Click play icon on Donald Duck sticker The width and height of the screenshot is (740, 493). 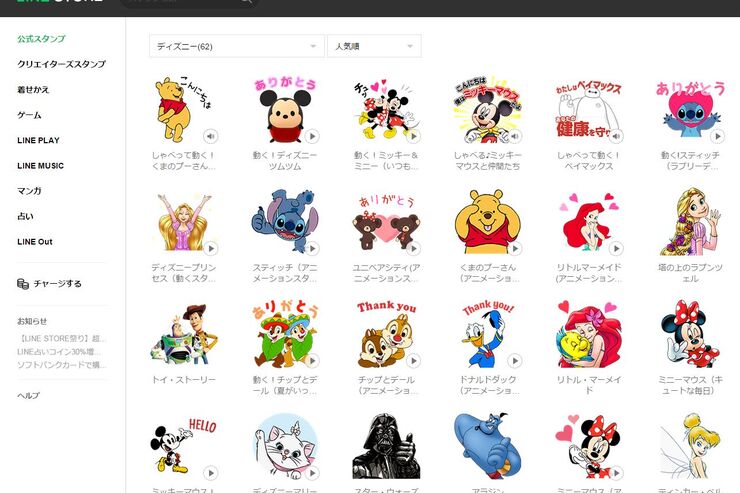click(515, 361)
